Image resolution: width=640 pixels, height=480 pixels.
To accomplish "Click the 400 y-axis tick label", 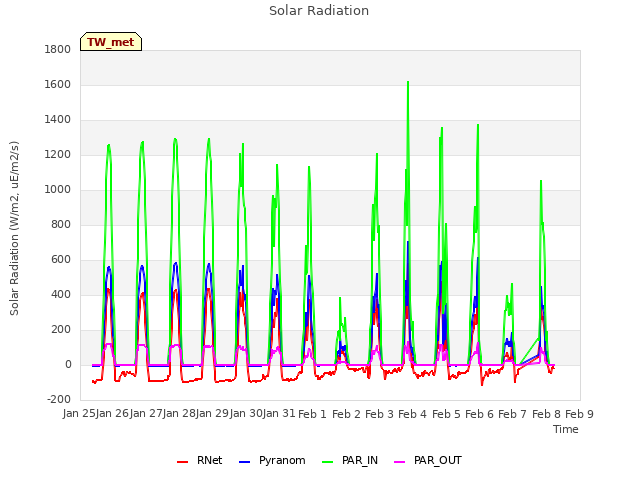I will point(61,295).
